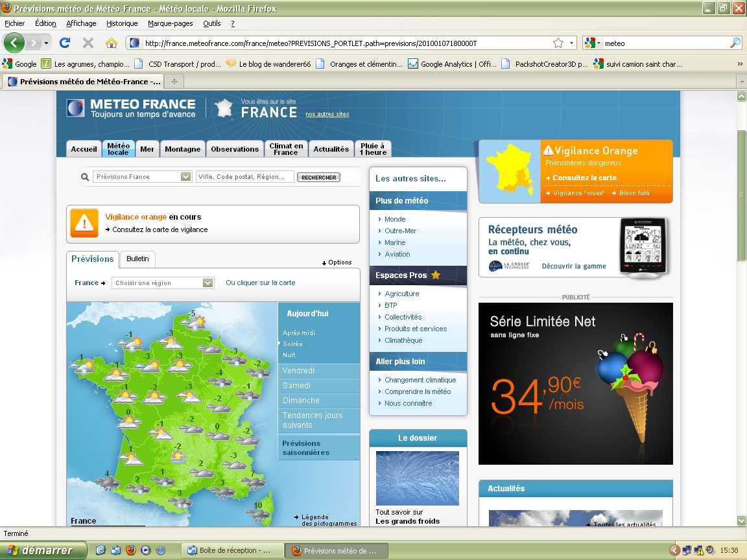The width and height of the screenshot is (747, 560).
Task: Click the Meteo France logo
Action: click(131, 108)
